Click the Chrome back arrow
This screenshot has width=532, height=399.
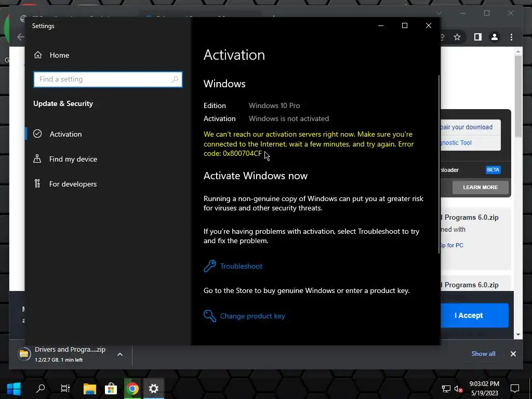pos(21,37)
